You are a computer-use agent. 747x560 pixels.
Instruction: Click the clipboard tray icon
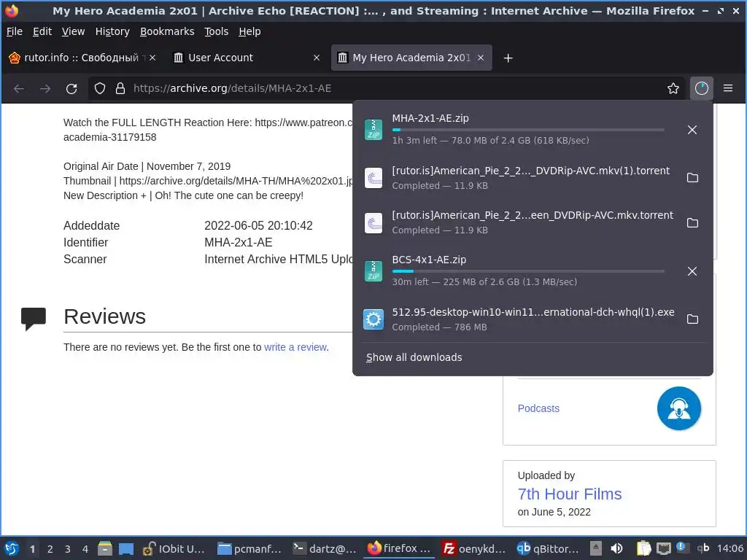pos(643,548)
